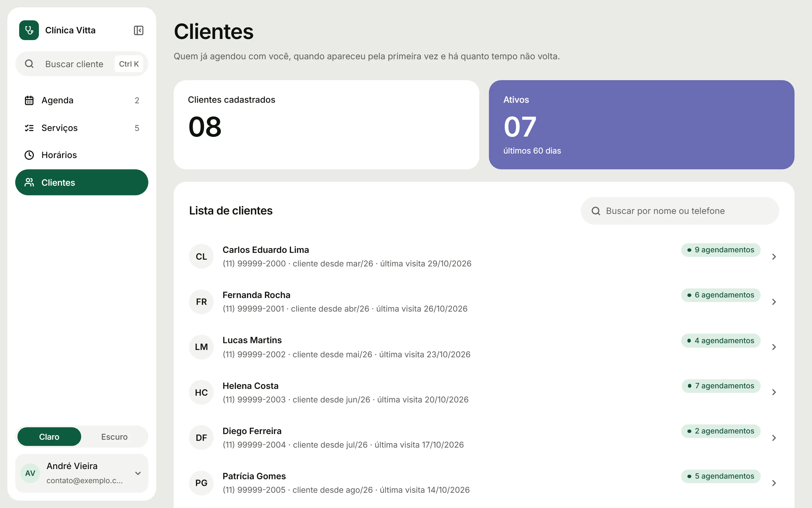Click the email contato@exemplo.c... text
The width and height of the screenshot is (812, 508).
point(85,481)
